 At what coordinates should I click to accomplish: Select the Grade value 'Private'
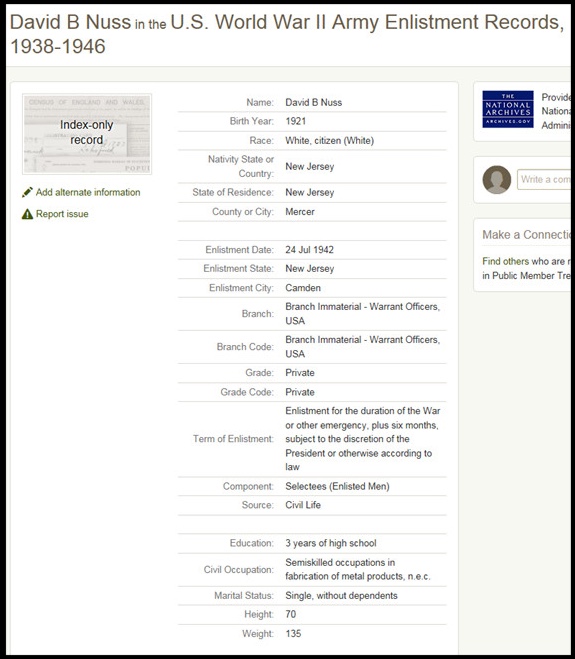point(300,373)
